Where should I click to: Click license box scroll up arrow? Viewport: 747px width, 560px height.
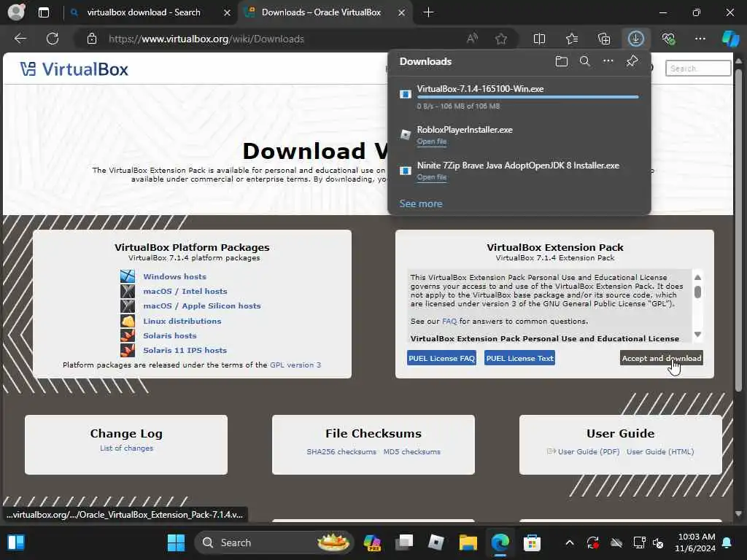(697, 277)
